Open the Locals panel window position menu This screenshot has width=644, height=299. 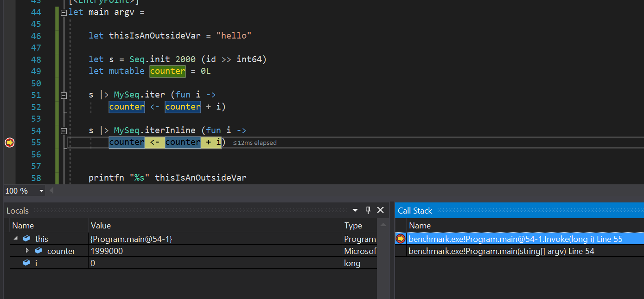355,210
